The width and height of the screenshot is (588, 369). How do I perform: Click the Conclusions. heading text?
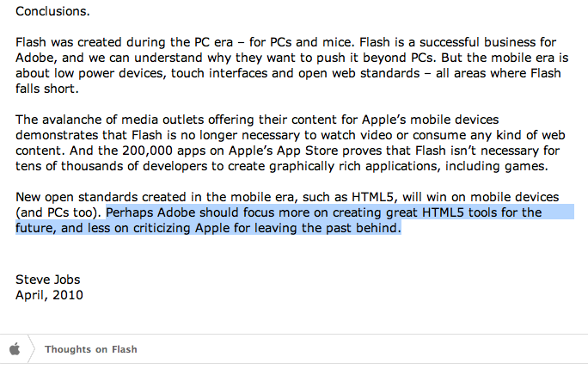[x=52, y=11]
